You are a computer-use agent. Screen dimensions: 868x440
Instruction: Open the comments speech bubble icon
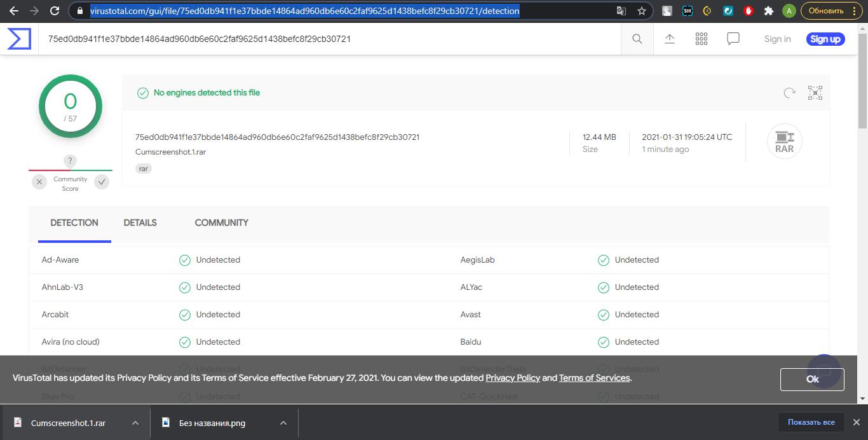coord(733,39)
